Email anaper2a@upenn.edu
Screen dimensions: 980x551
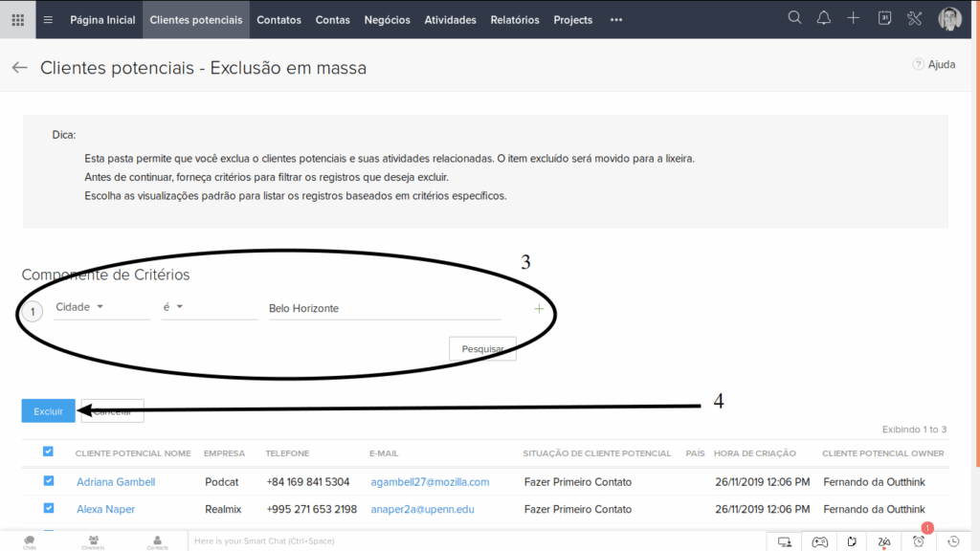pyautogui.click(x=422, y=509)
